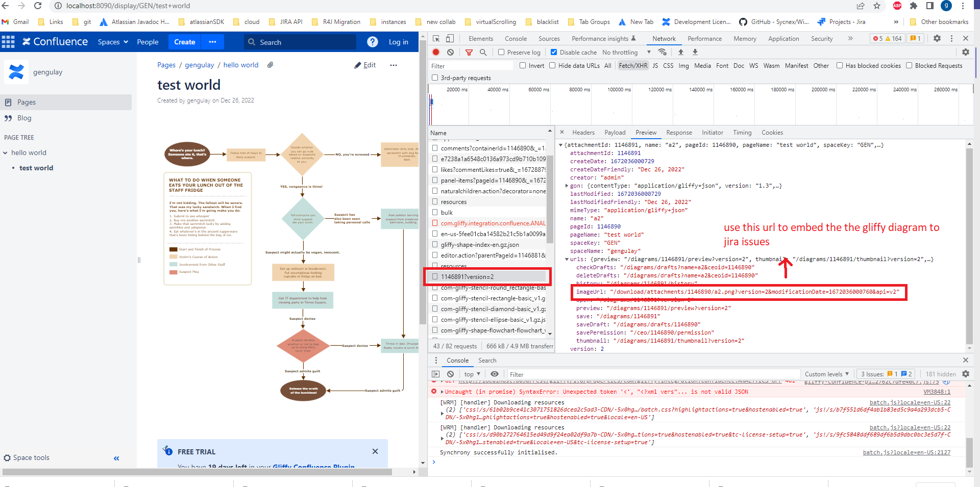Image resolution: width=980 pixels, height=487 pixels.
Task: Click the export HAR download arrow icon
Action: pos(695,52)
